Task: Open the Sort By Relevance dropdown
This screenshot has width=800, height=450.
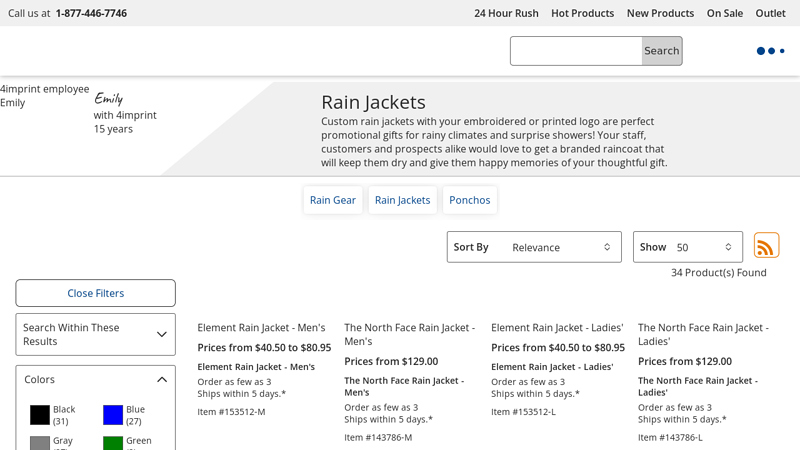Action: point(534,247)
